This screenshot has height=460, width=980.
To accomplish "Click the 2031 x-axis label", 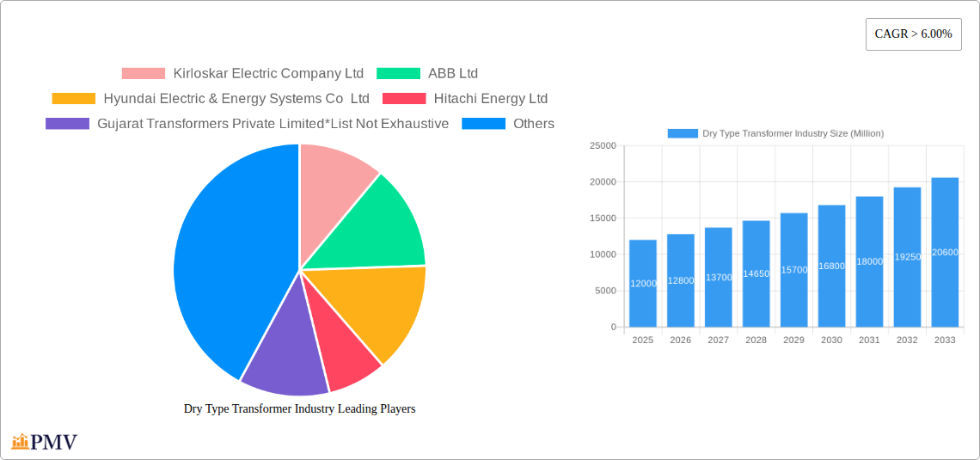I will click(869, 340).
